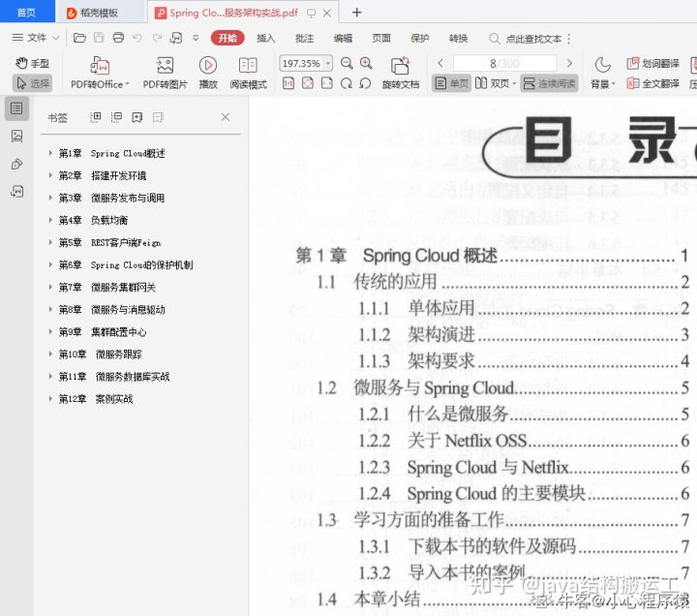Switch to the 首页 home tab
Screen dimensions: 697x616
tap(27, 12)
